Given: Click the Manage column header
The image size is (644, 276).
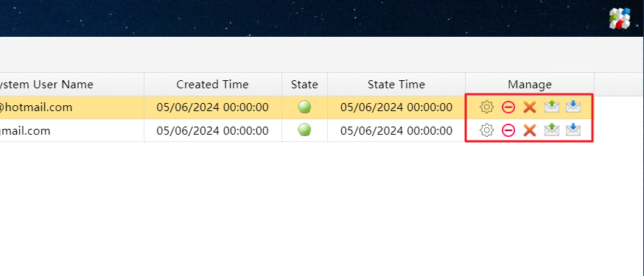Looking at the screenshot, I should pyautogui.click(x=530, y=85).
